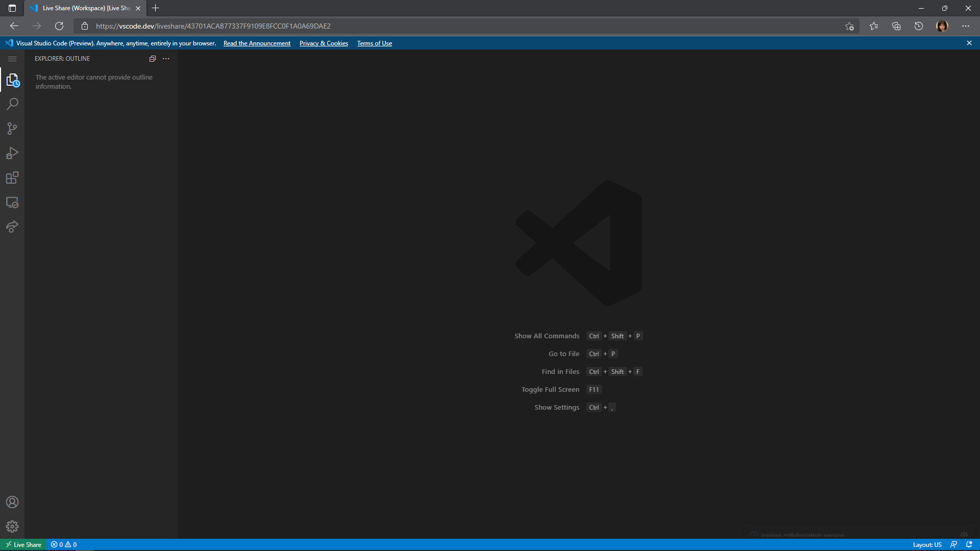This screenshot has width=980, height=551.
Task: Open Outline views and more actions menu
Action: [166, 59]
